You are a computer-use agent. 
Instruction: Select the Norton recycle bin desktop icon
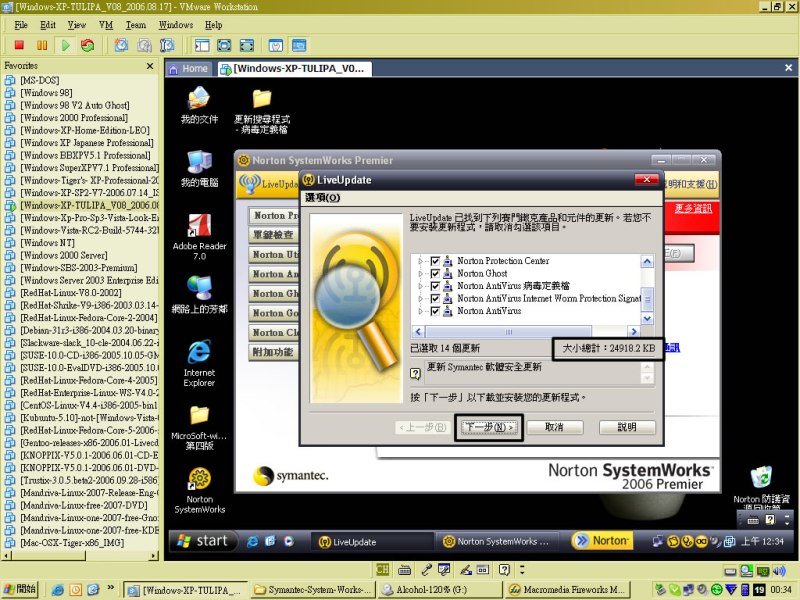coord(761,487)
